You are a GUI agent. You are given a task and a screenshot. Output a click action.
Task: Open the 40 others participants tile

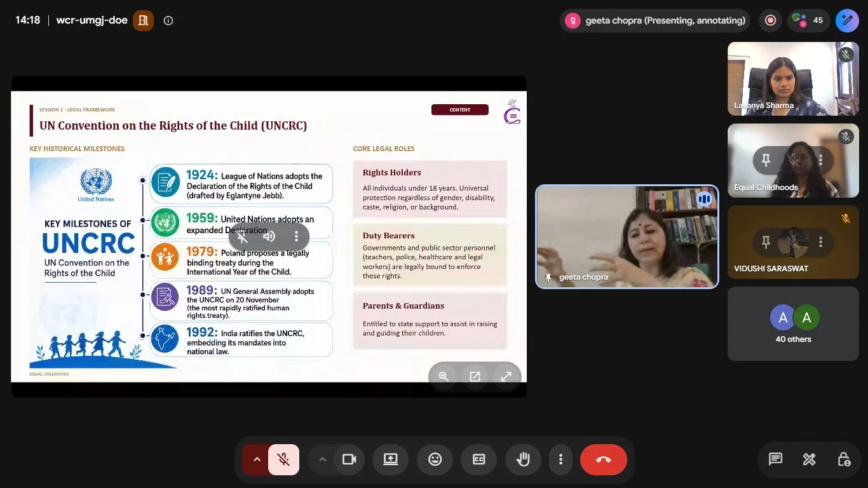point(793,324)
